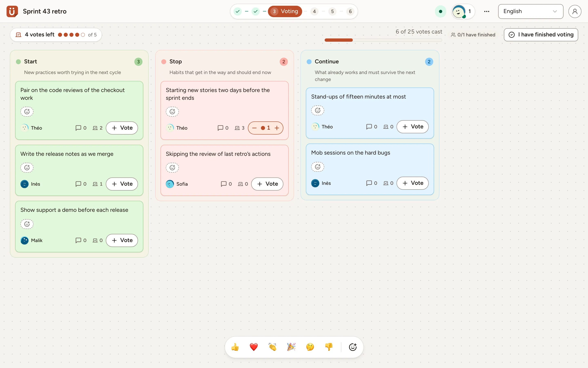Vote for Pair on the code reviews

click(122, 128)
